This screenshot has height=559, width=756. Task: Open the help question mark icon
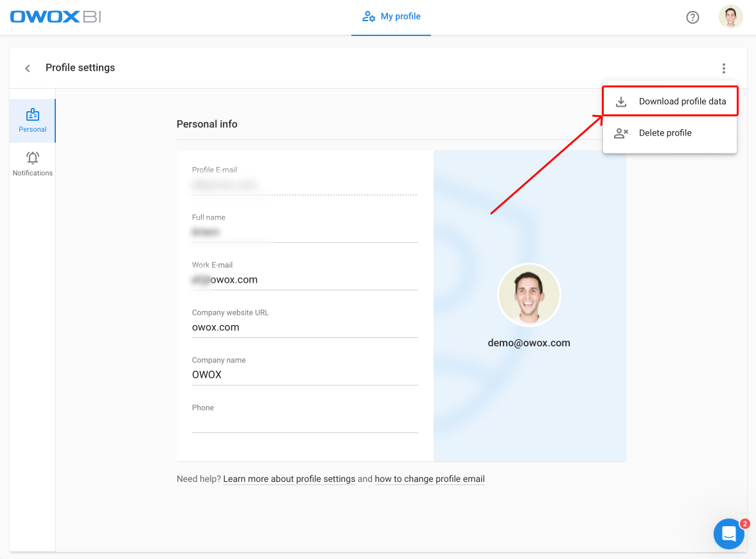coord(692,17)
